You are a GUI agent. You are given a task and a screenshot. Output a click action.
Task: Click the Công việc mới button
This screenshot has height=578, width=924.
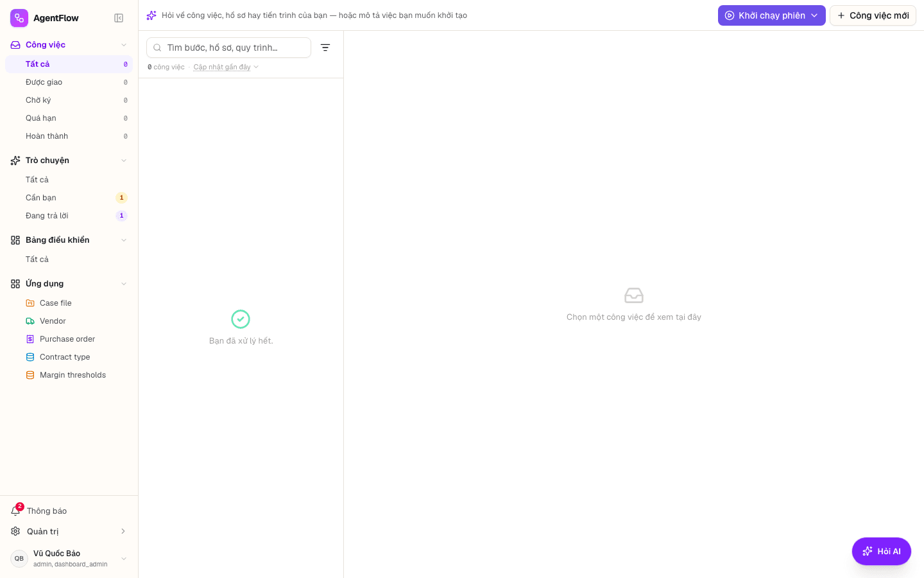point(873,15)
